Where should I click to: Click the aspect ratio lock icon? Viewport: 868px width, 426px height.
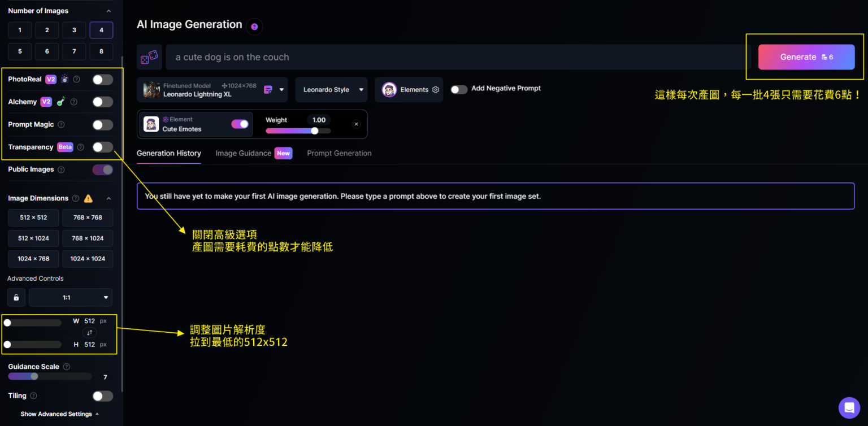16,297
